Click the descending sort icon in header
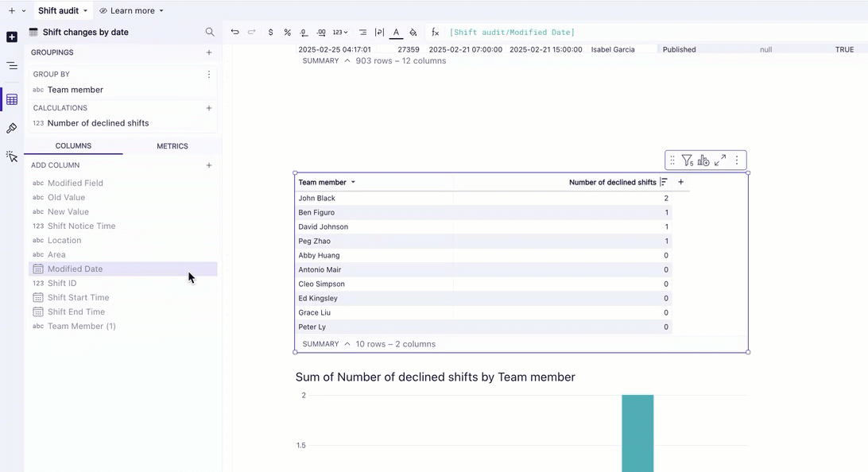 664,182
